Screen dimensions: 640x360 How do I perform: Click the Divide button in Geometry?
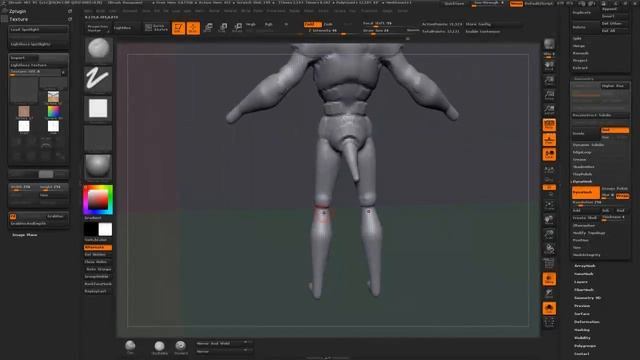point(586,133)
